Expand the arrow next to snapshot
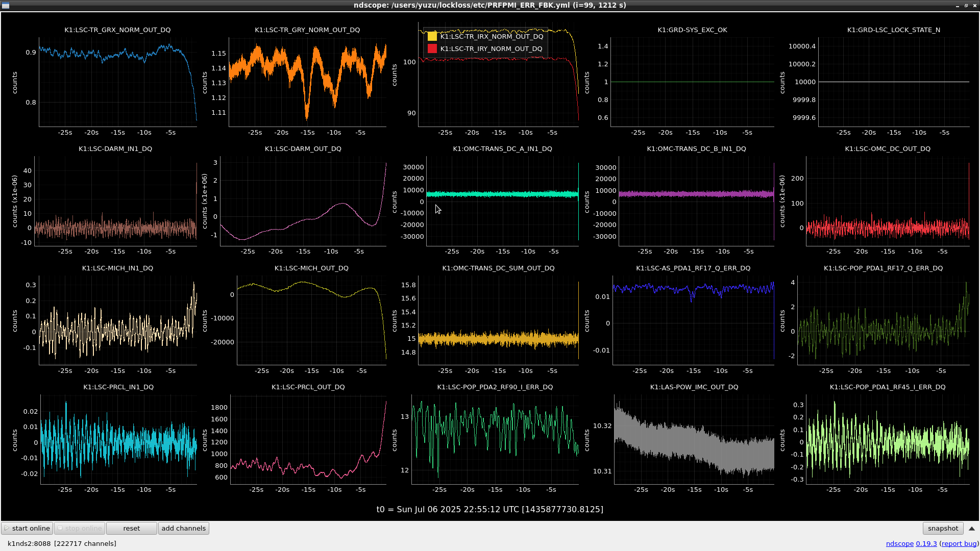The height and width of the screenshot is (551, 980). (x=971, y=529)
